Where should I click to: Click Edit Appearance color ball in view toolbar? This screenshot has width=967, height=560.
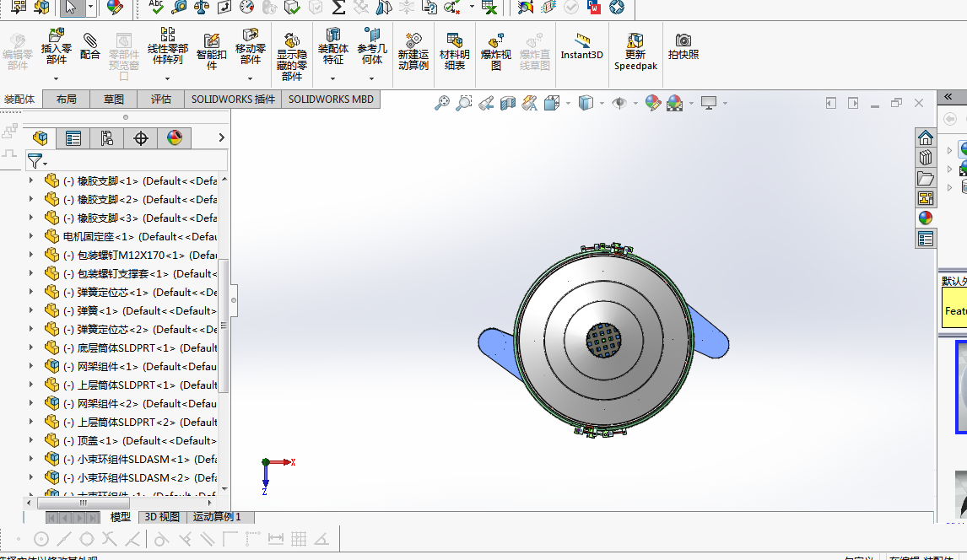pos(652,103)
